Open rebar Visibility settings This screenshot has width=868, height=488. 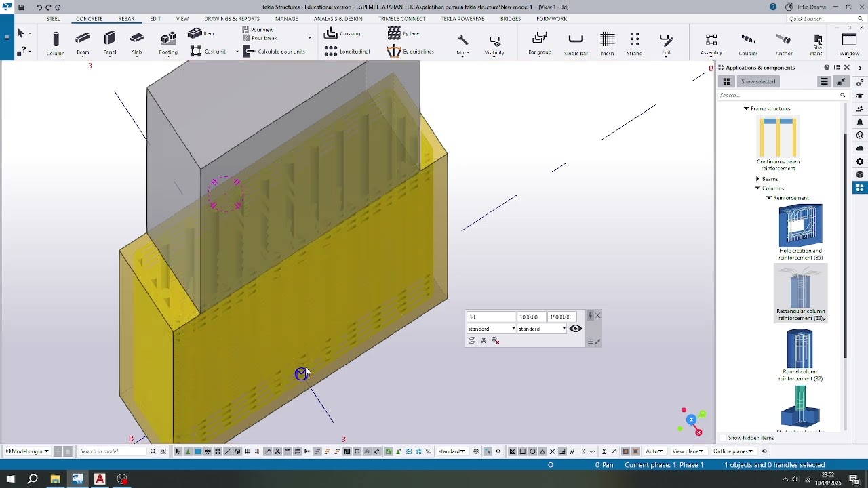(494, 45)
